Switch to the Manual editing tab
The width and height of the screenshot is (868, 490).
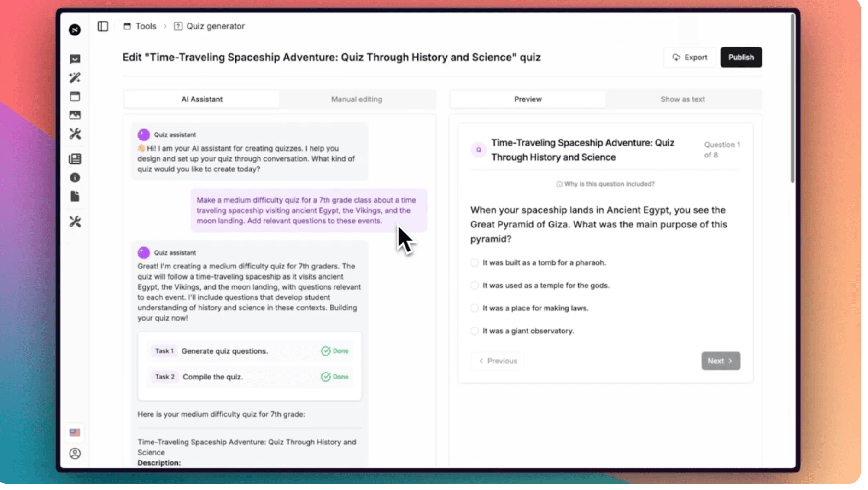pyautogui.click(x=356, y=99)
